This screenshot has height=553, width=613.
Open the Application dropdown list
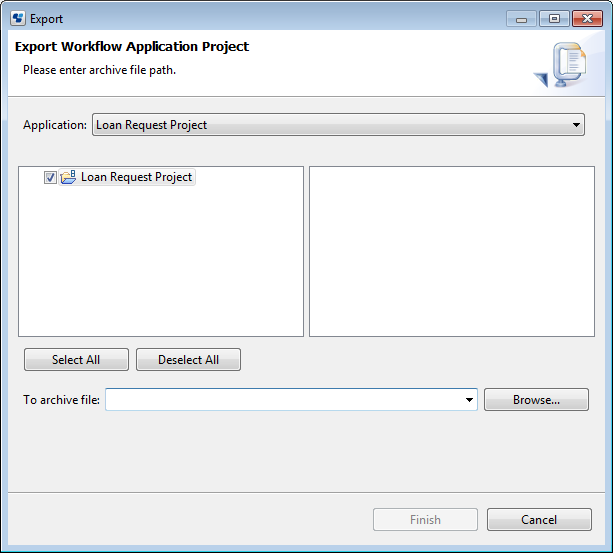point(338,125)
